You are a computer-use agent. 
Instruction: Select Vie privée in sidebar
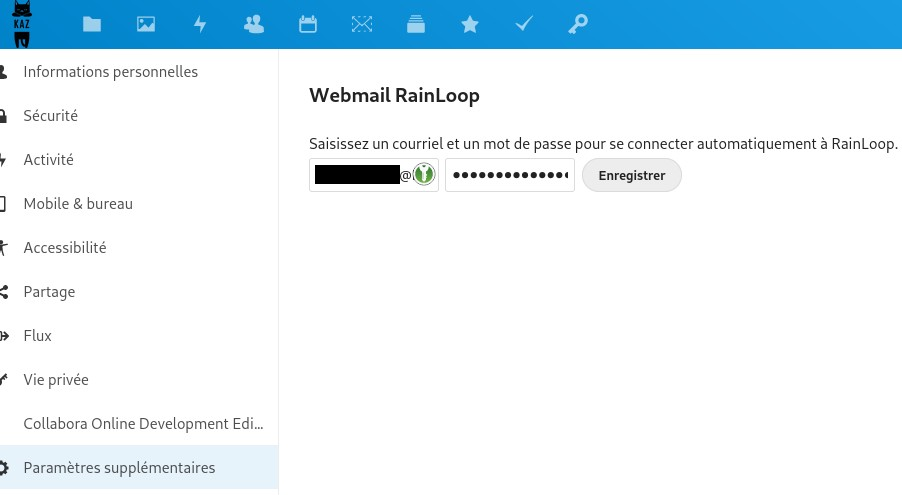pos(56,380)
